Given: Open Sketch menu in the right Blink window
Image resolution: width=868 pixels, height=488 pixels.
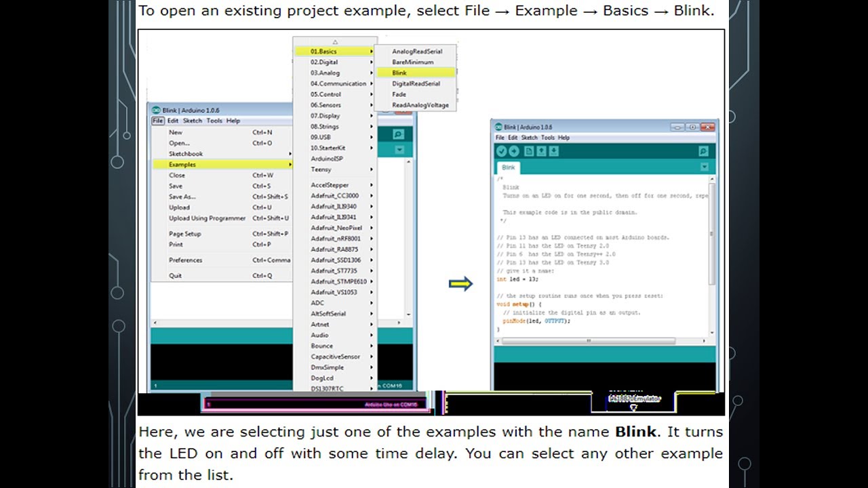Looking at the screenshot, I should 530,138.
